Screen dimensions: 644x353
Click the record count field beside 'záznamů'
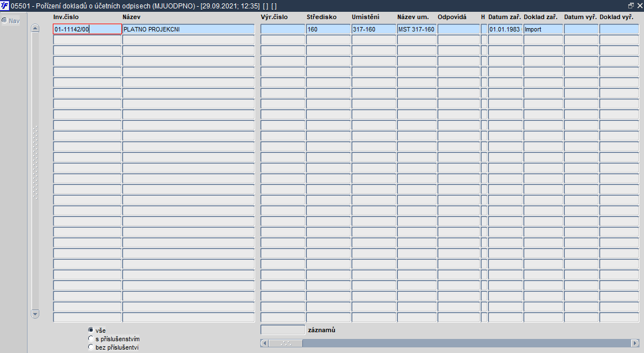coord(283,330)
